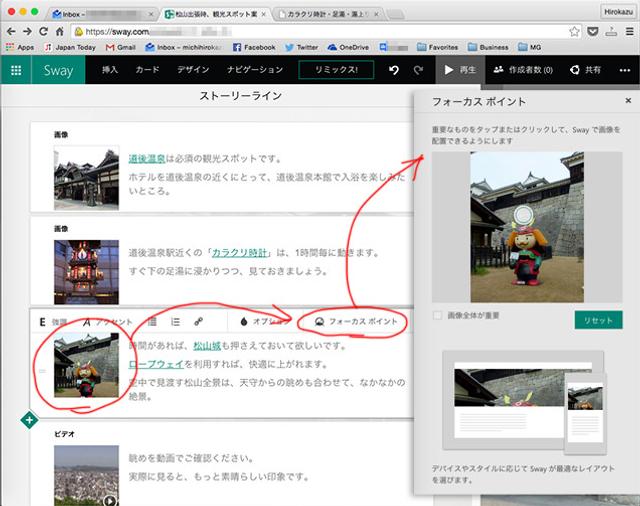Click the リセット button

point(598,319)
